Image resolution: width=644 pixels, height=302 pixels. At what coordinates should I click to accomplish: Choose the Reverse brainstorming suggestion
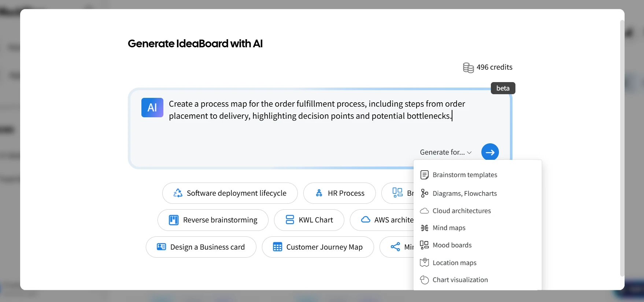pos(213,220)
